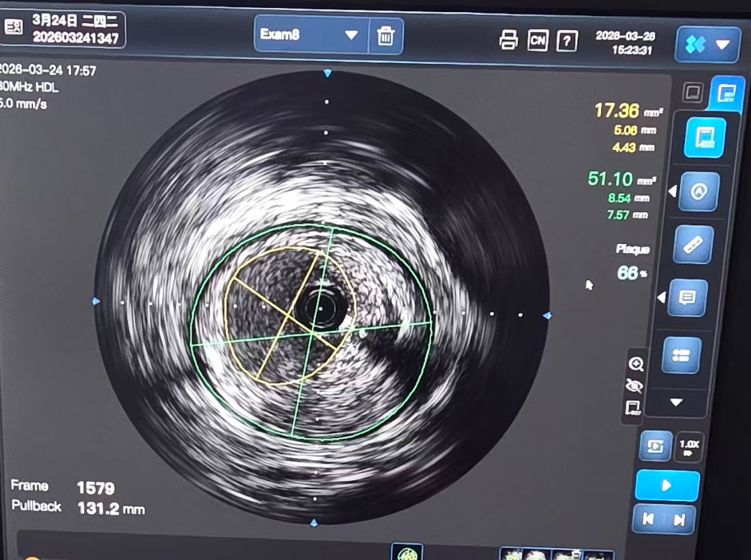751x560 pixels.
Task: Click the 2026-03-24 17:57 acquisition timestamp
Action: [x=47, y=70]
